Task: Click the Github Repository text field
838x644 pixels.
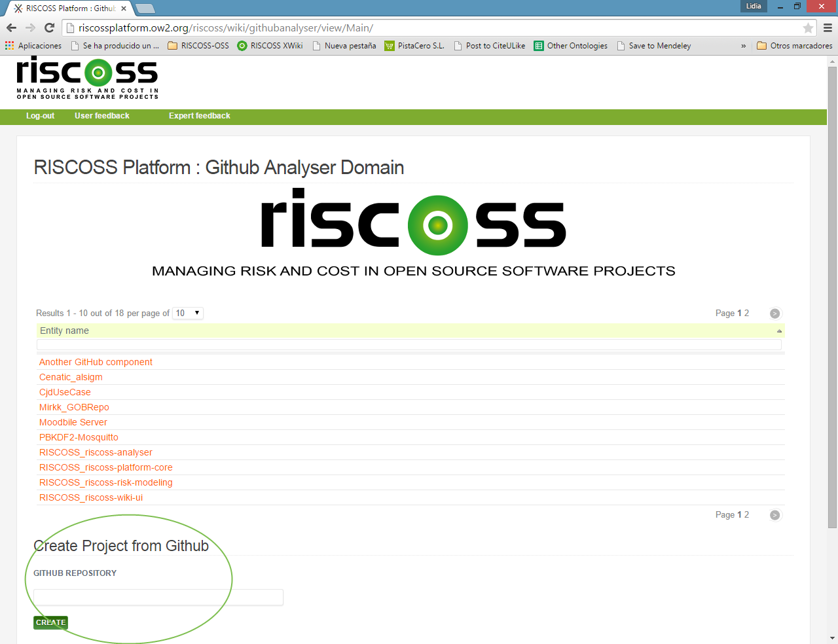Action: click(158, 597)
